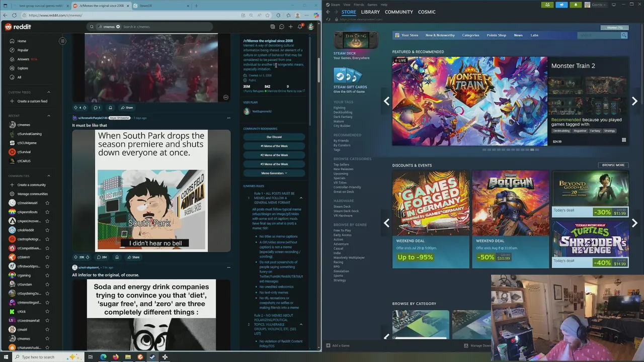Viewport: 644px width, 362px height.
Task: Show next featured game with right arrow
Action: click(x=634, y=101)
